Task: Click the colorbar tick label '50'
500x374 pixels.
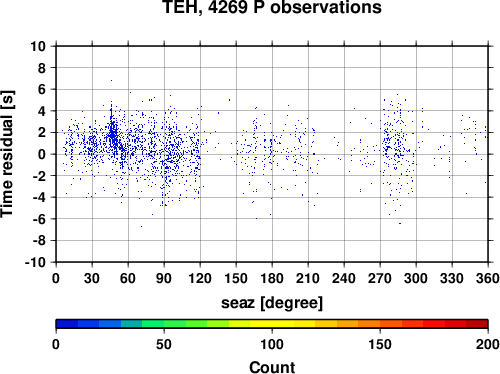Action: click(x=164, y=344)
